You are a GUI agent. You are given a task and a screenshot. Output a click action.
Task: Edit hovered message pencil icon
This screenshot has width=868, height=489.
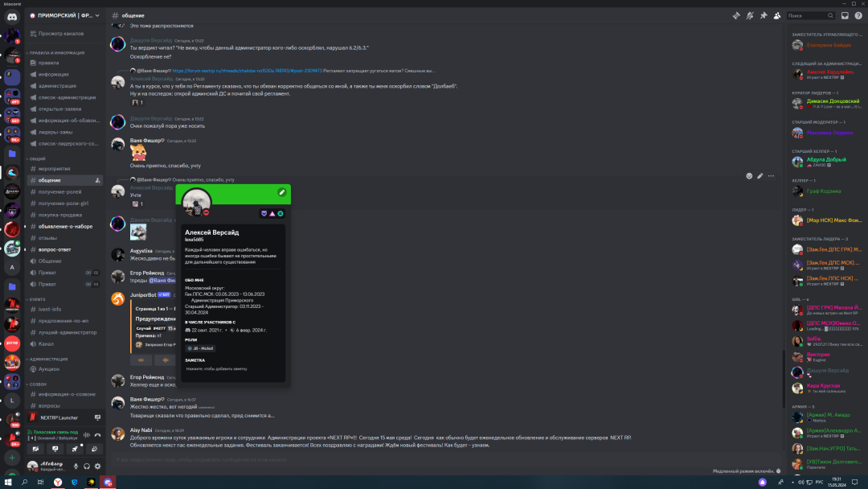[x=760, y=176]
